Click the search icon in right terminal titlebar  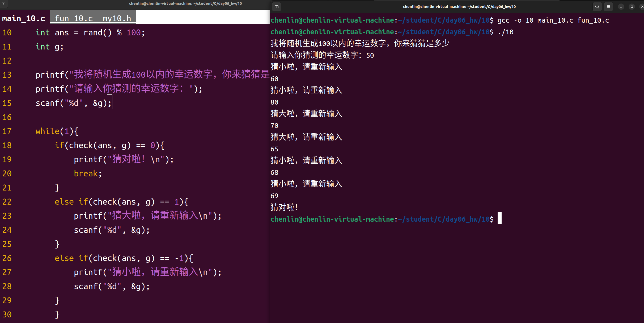click(x=597, y=7)
